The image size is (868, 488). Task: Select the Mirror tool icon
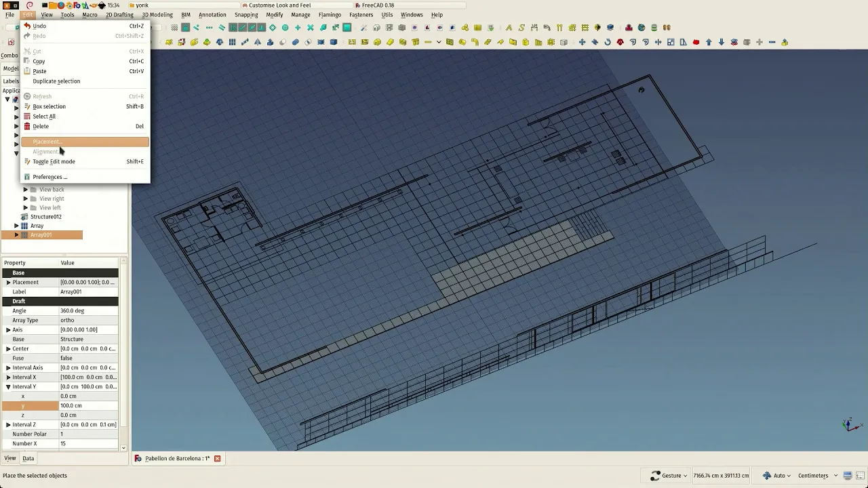click(x=658, y=42)
